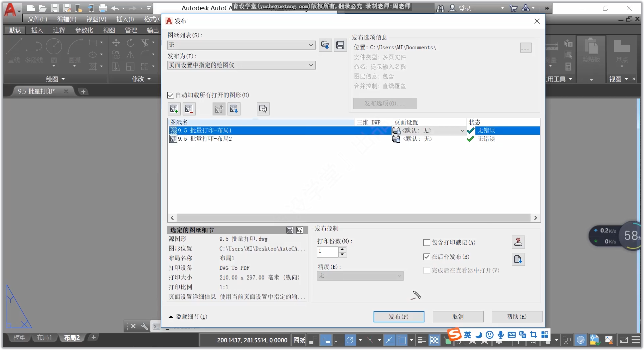Open the Publish to dropdown
Image resolution: width=644 pixels, height=350 pixels.
[241, 65]
